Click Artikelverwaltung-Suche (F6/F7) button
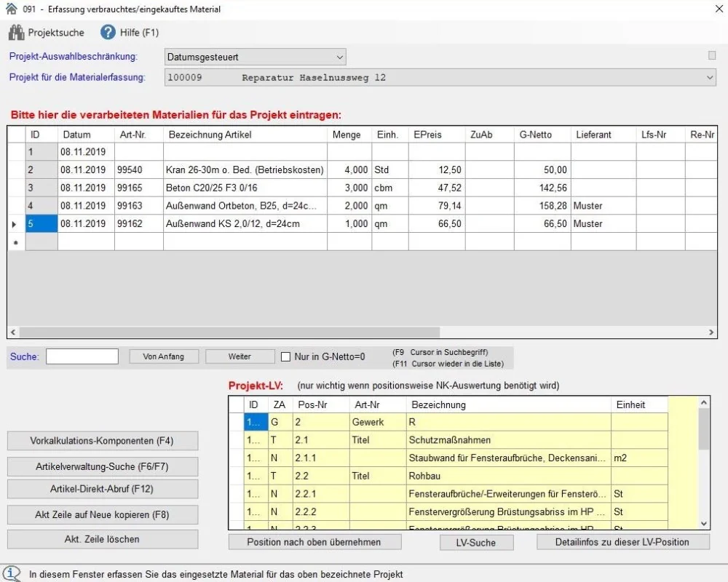 click(102, 466)
